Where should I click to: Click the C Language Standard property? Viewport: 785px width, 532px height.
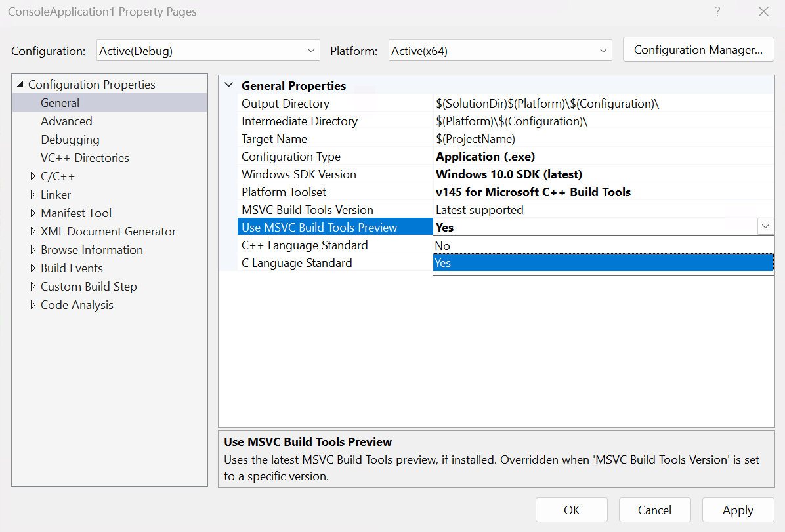(297, 263)
